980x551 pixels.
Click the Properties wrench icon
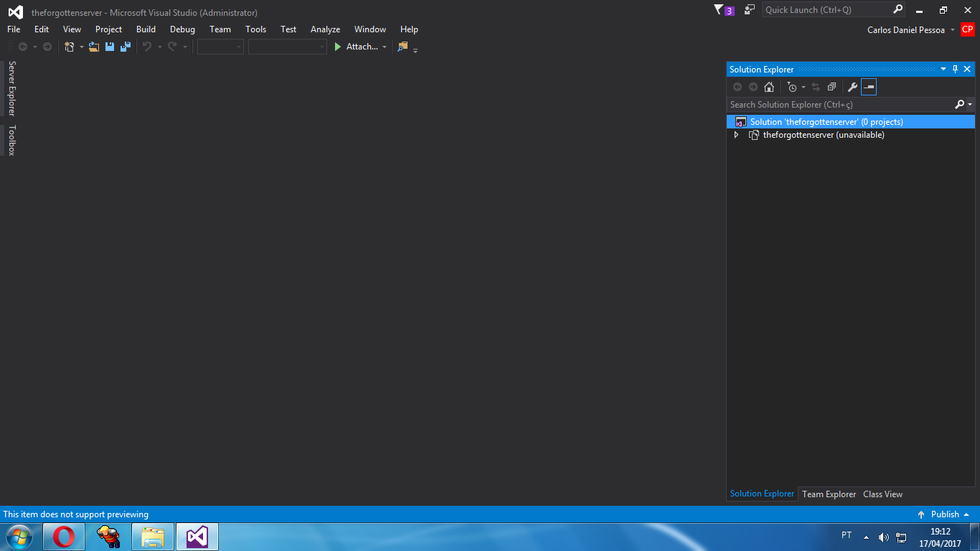click(853, 87)
